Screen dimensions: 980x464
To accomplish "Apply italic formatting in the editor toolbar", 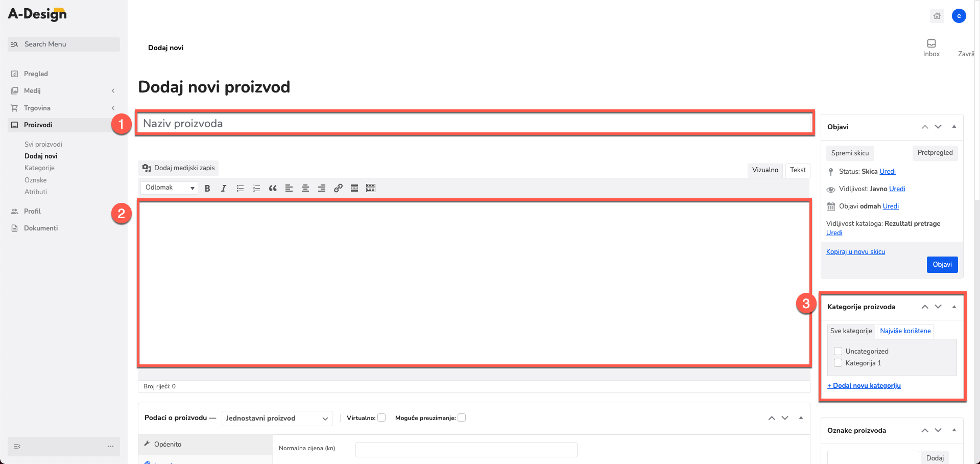I will click(224, 188).
